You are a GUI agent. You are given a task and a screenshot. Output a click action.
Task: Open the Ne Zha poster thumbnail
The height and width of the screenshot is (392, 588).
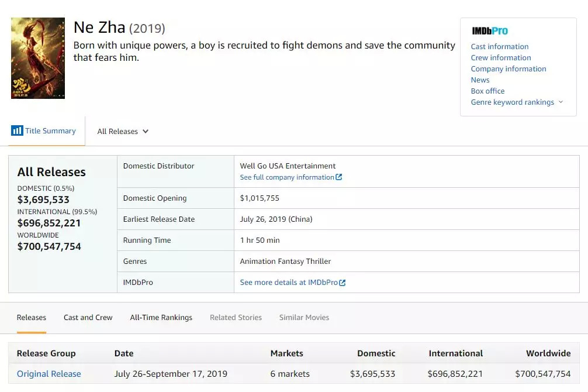click(x=38, y=58)
